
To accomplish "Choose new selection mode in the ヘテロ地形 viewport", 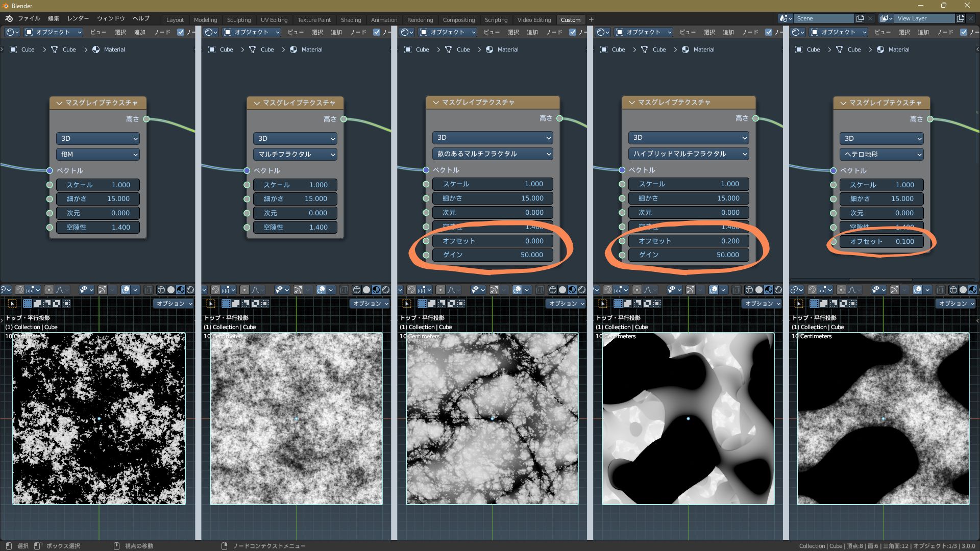I will [814, 304].
